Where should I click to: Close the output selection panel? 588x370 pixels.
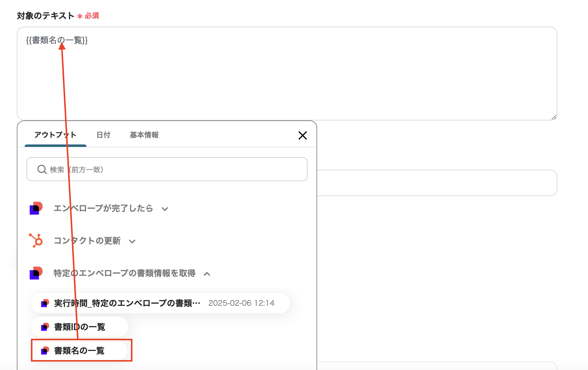(303, 135)
